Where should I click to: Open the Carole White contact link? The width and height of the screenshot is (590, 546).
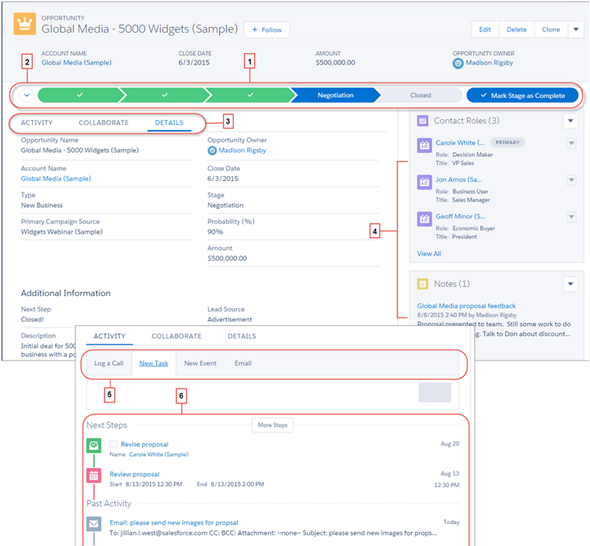pos(460,143)
